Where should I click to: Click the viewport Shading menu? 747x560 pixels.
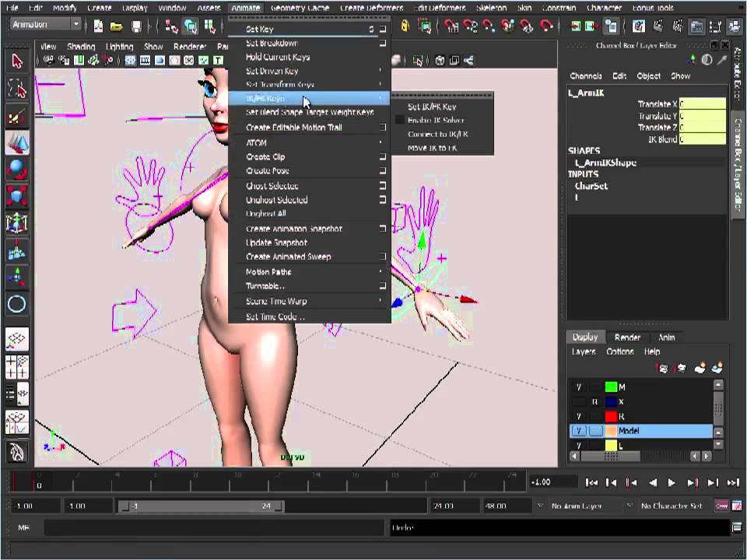pos(81,47)
